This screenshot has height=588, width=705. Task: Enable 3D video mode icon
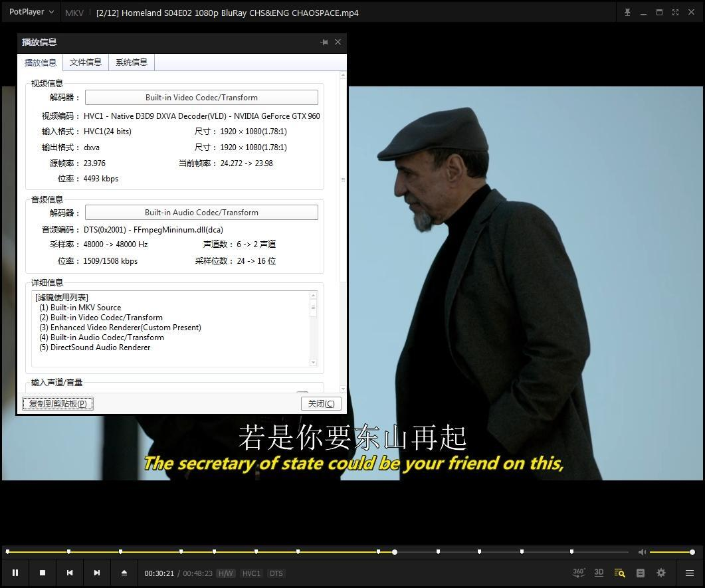click(598, 572)
